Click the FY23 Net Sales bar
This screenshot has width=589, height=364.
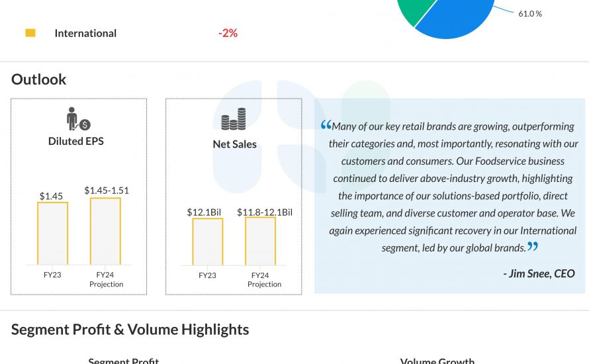click(207, 241)
